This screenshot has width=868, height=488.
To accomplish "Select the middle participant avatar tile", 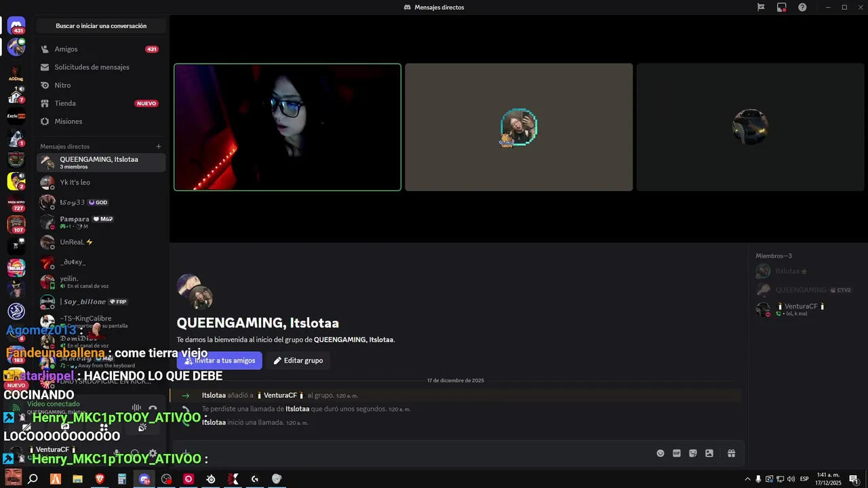I will point(519,127).
